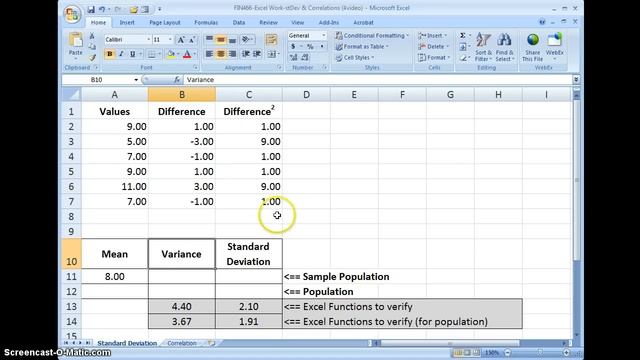640x360 pixels.
Task: Click the Insert Worksheet tab icon
Action: [211, 343]
